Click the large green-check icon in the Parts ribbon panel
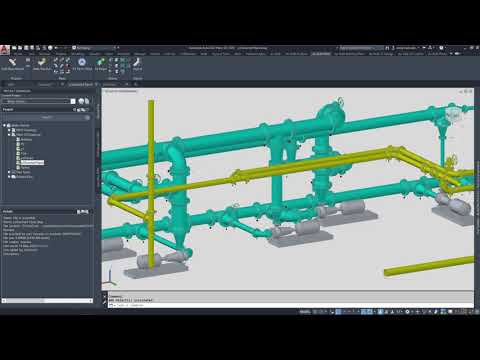 pyautogui.click(x=41, y=63)
